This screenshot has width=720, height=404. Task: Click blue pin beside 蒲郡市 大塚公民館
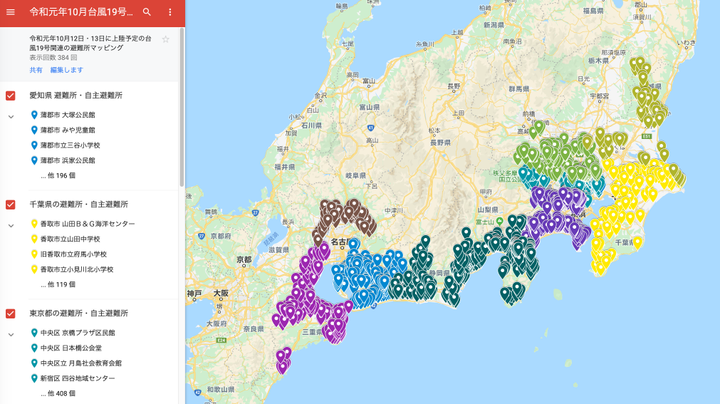[x=34, y=115]
